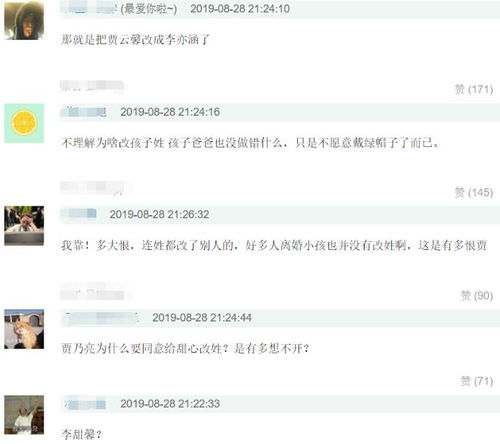
Task: Click the hooded person avatar thumbnail
Action: click(x=24, y=20)
